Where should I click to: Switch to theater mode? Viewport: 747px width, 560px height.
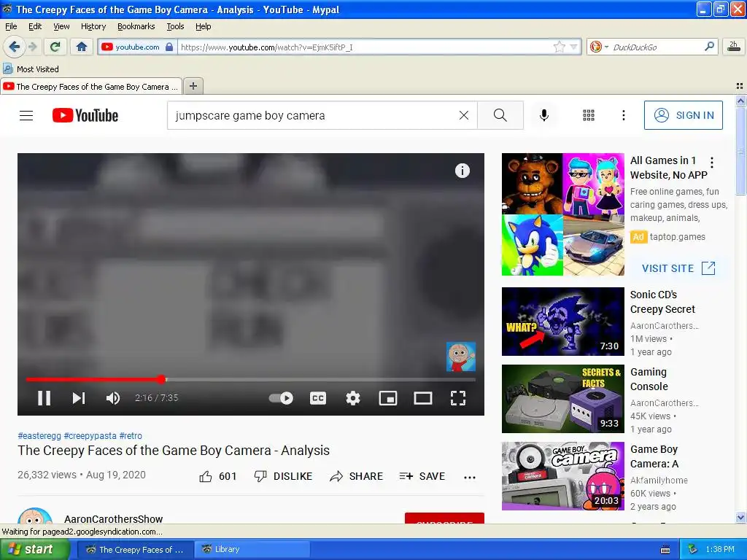422,398
